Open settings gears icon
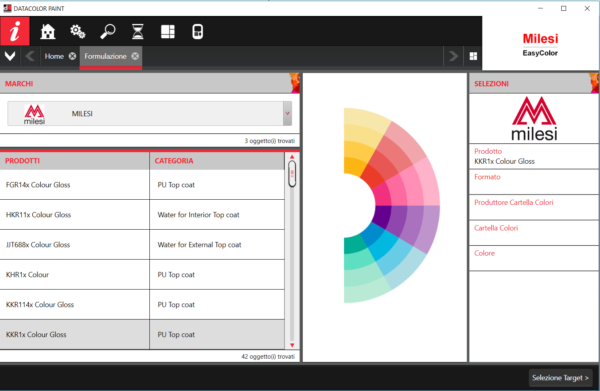Screen dimensions: 600x391 coord(78,31)
